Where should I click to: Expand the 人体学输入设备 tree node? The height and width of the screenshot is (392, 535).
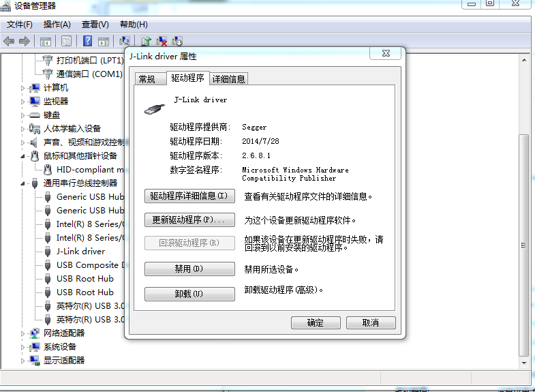point(22,129)
